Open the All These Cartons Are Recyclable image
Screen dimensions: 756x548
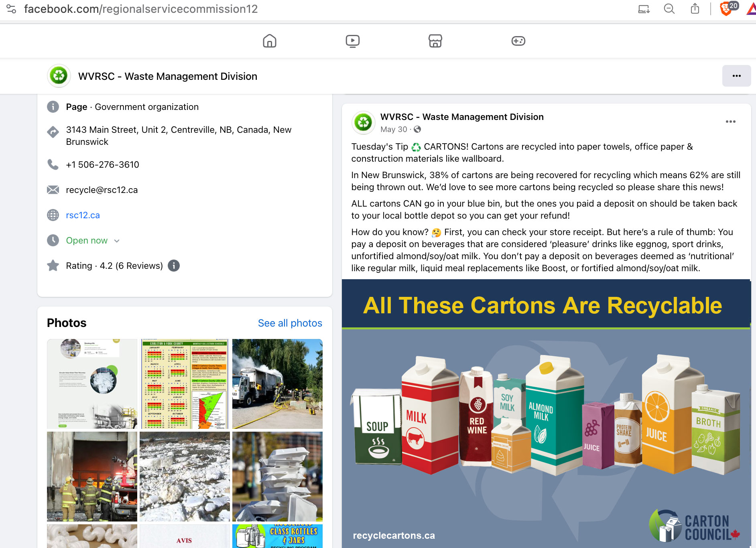pos(546,414)
